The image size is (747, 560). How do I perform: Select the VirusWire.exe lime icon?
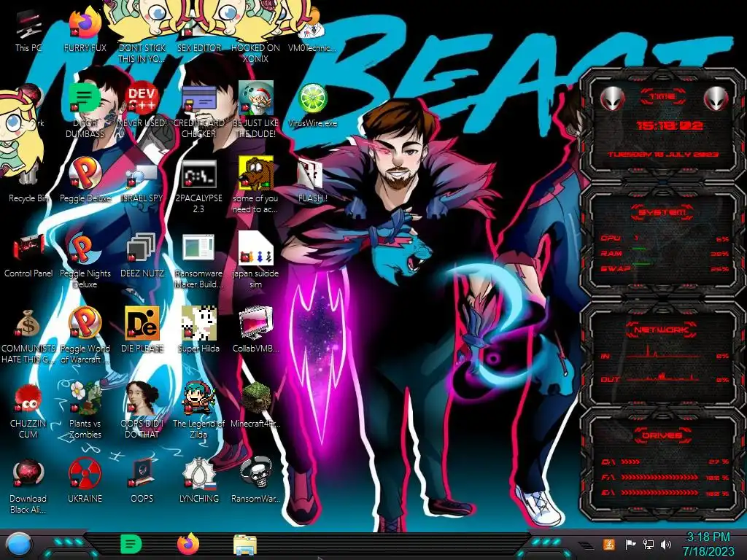312,106
